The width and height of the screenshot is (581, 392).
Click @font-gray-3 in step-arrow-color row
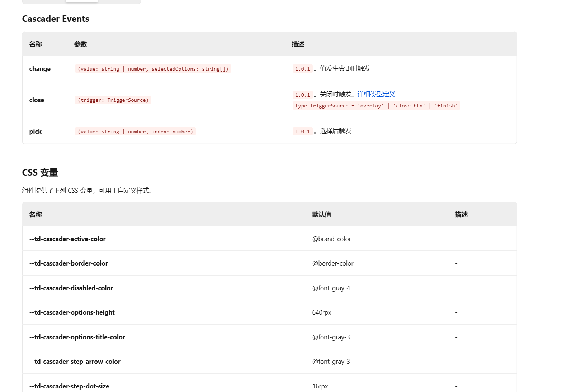331,362
